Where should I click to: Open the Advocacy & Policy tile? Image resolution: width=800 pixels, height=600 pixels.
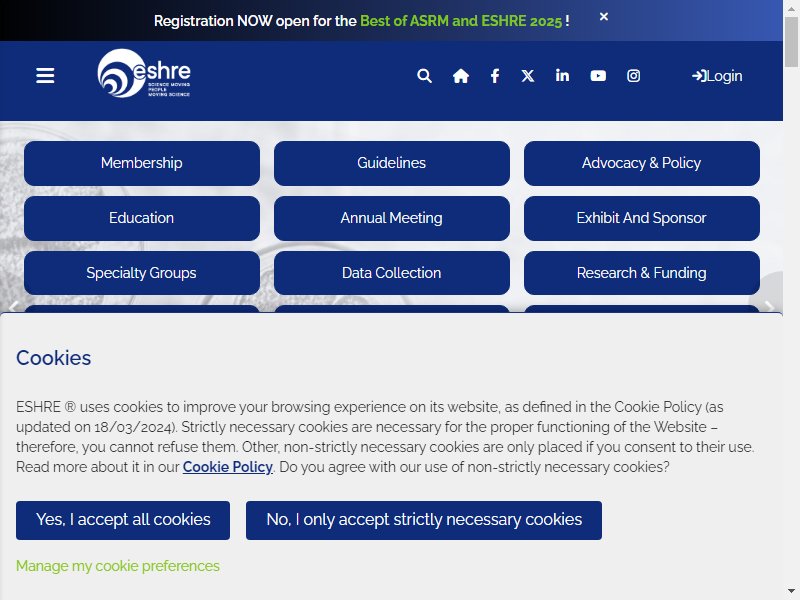click(642, 163)
